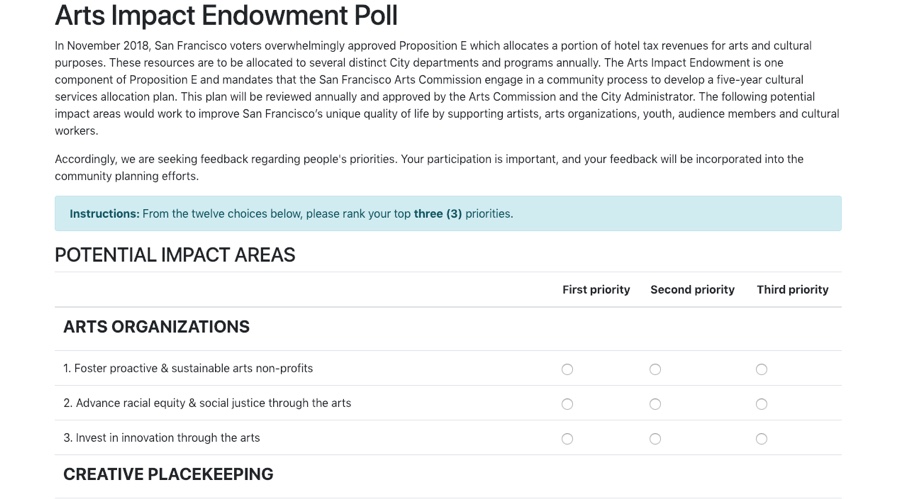Click the CREATIVE PLACEKEEPING section heading
Screen dimensions: 900x499
[x=168, y=474]
